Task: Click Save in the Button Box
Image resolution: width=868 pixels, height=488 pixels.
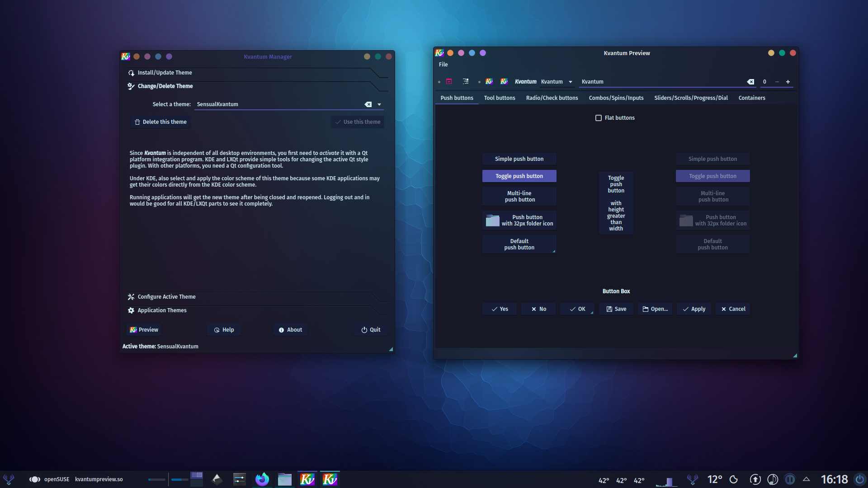Action: (x=616, y=309)
